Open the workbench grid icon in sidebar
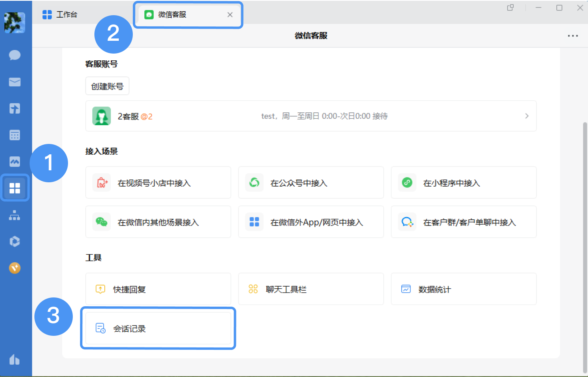The width and height of the screenshot is (588, 377). [15, 188]
